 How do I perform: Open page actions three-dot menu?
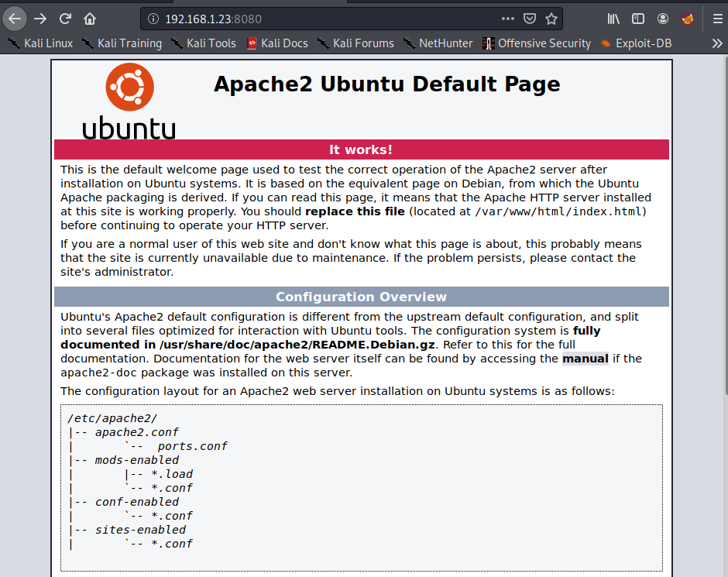click(x=507, y=19)
